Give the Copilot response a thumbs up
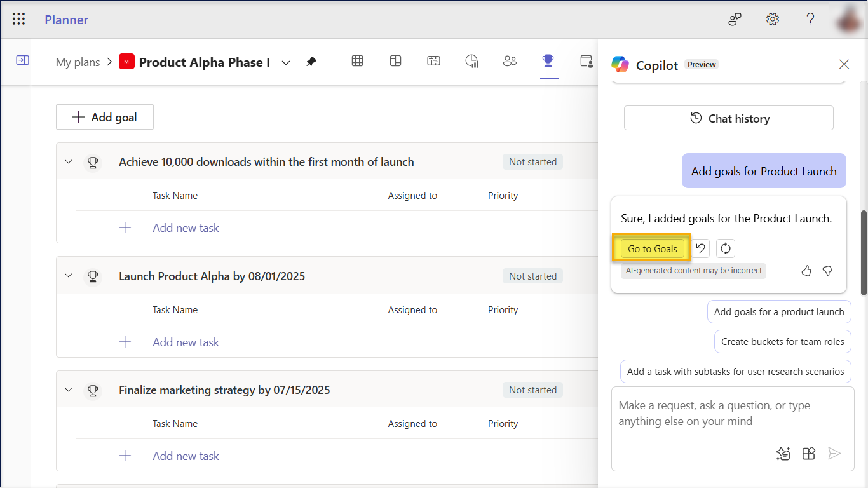868x488 pixels. (x=806, y=271)
